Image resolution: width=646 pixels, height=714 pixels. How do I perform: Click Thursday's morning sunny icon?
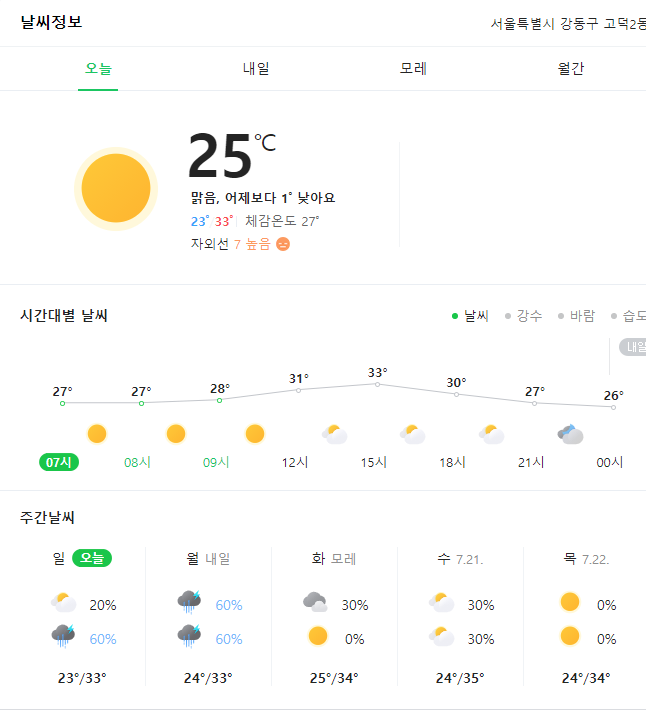click(570, 602)
